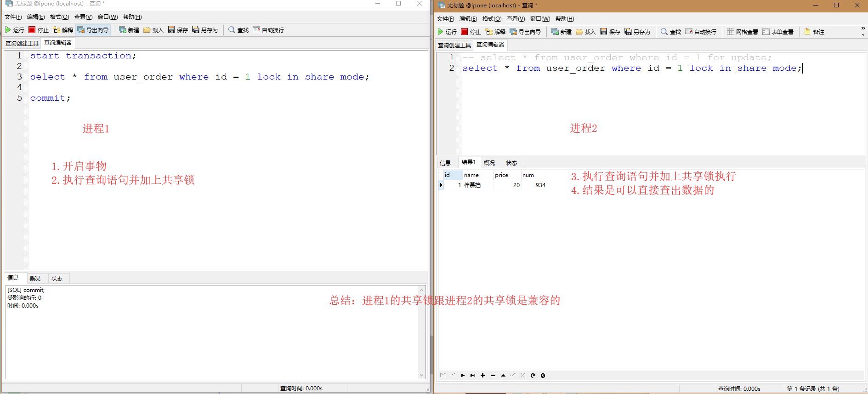Open the 窗口(W) menu in right window
Viewport: 868px width, 394px height.
540,19
